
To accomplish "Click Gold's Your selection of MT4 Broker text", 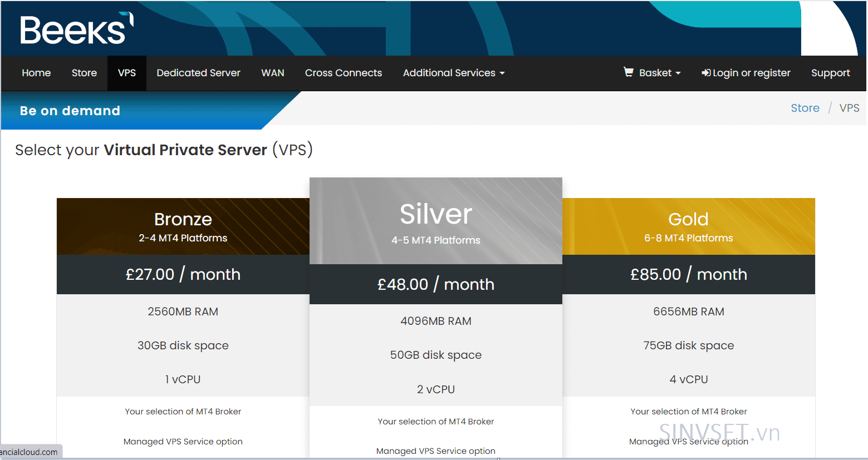I will (x=689, y=412).
